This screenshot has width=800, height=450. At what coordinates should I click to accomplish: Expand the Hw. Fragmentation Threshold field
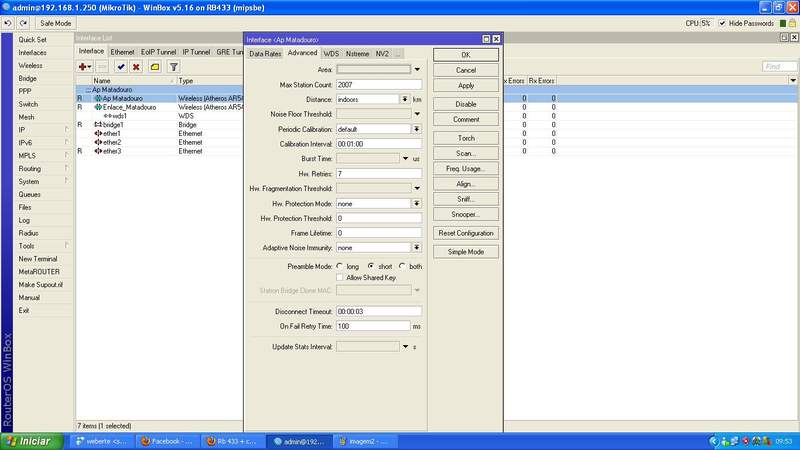[x=417, y=188]
